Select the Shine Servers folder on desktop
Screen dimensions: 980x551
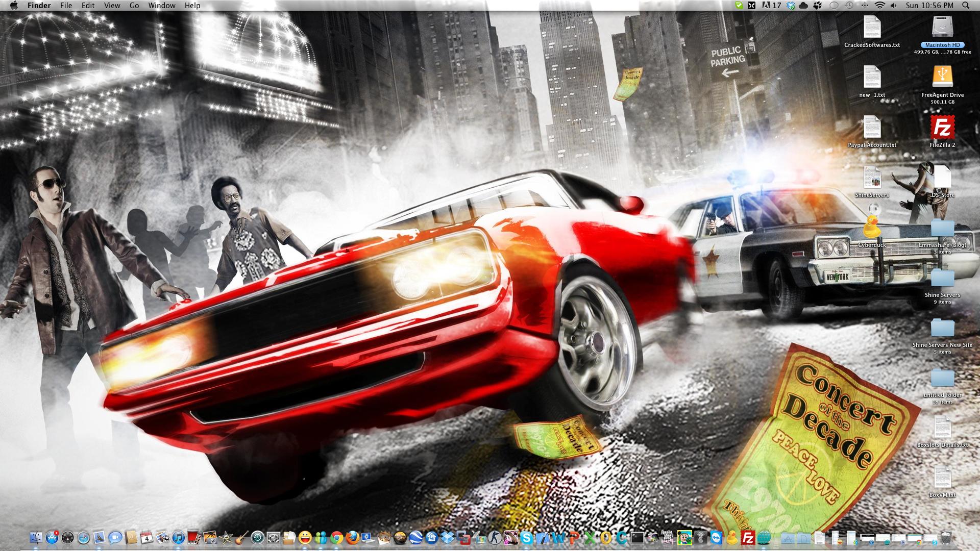click(942, 278)
